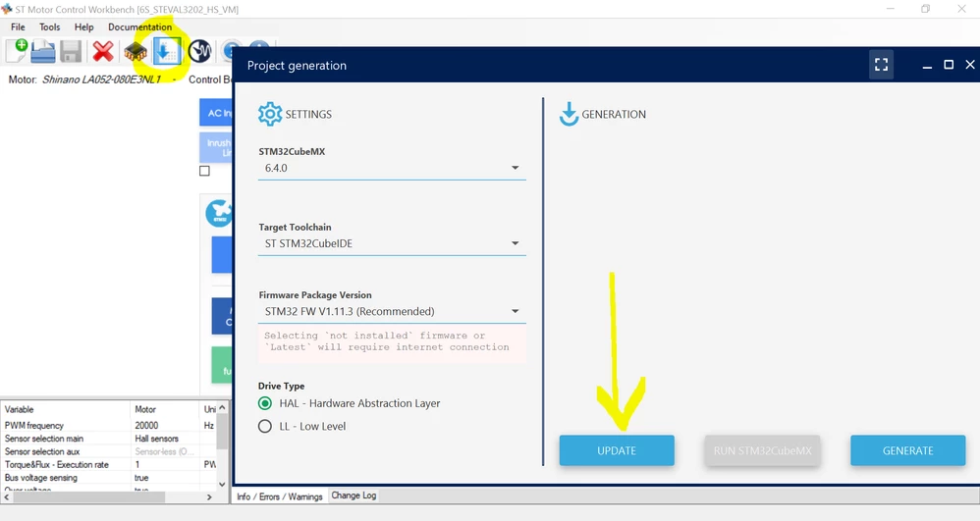The image size is (980, 521).
Task: Click the New Project icon
Action: tap(17, 51)
